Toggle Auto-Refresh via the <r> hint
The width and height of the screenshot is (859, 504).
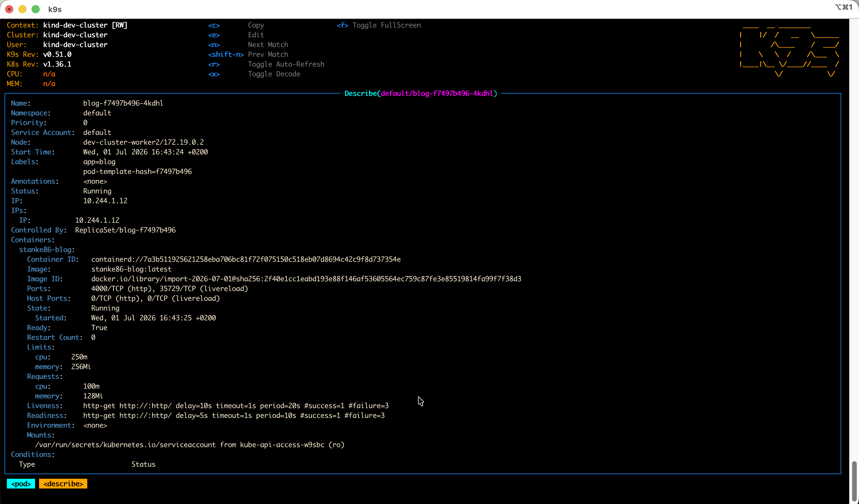click(x=266, y=64)
